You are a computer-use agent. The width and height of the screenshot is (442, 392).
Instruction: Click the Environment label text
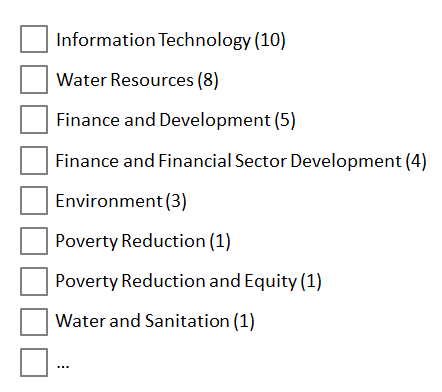[109, 201]
